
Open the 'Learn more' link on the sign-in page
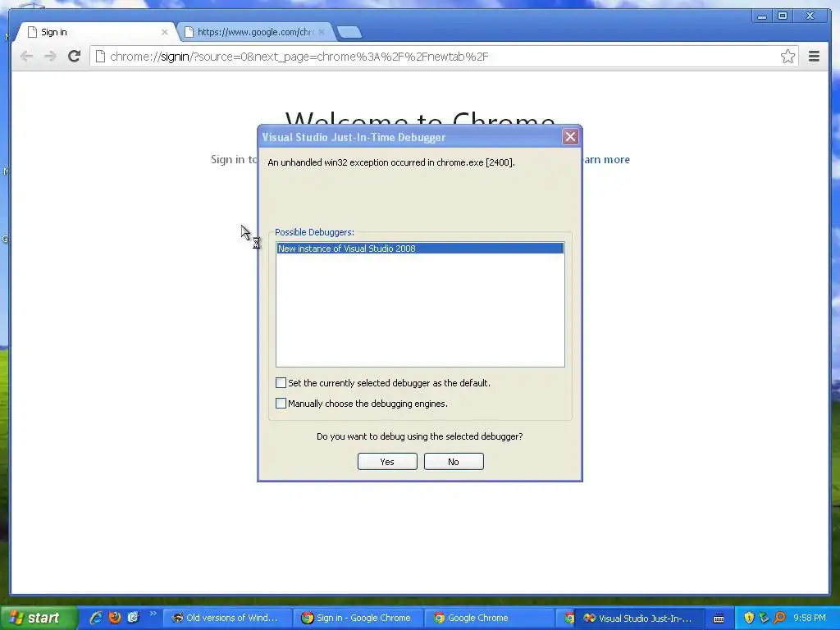(x=605, y=159)
